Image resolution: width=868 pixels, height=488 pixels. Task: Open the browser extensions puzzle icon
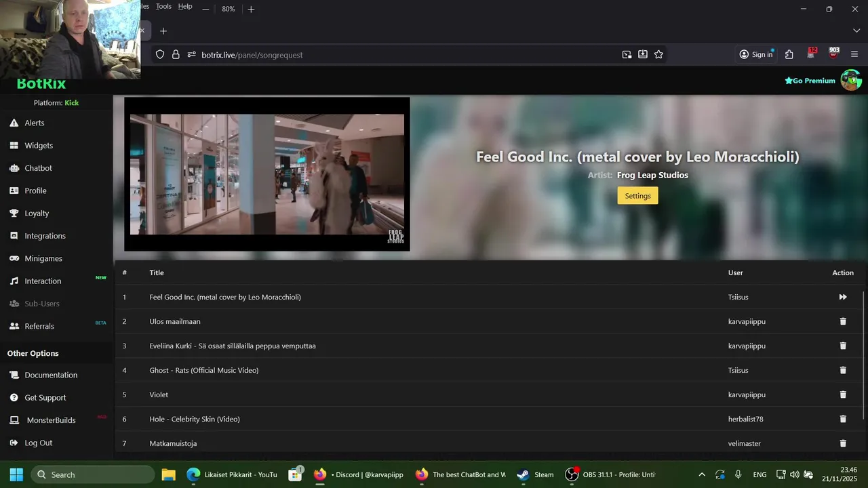tap(789, 55)
